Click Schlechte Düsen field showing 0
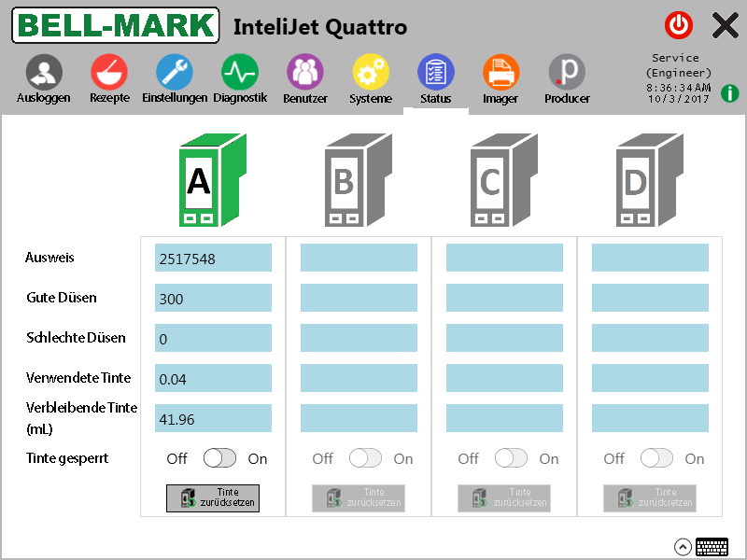The height and width of the screenshot is (560, 747). tap(213, 338)
